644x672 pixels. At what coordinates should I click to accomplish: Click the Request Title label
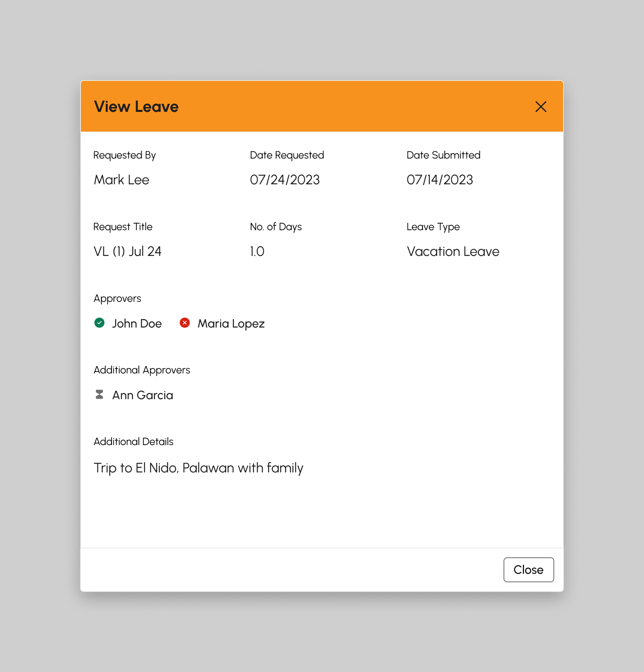click(123, 227)
